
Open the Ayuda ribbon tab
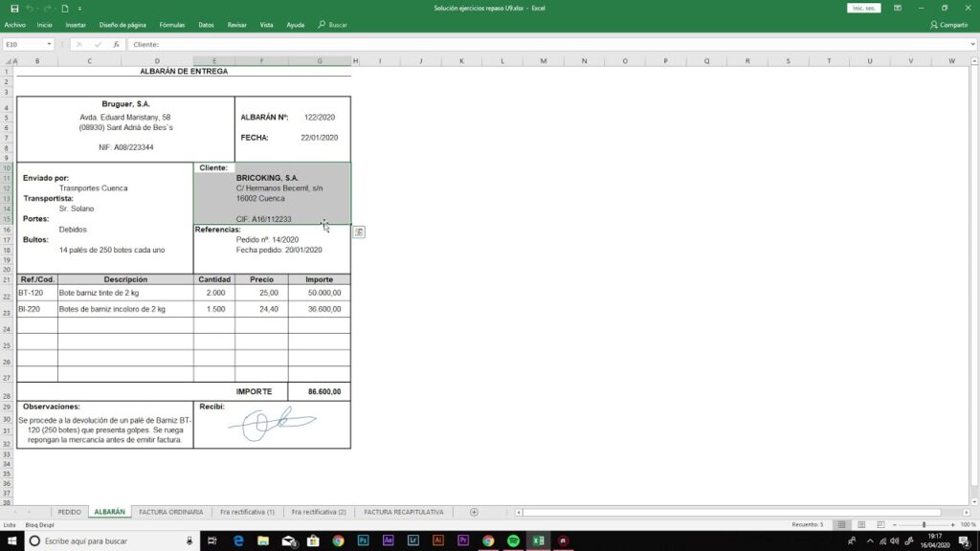click(x=295, y=25)
